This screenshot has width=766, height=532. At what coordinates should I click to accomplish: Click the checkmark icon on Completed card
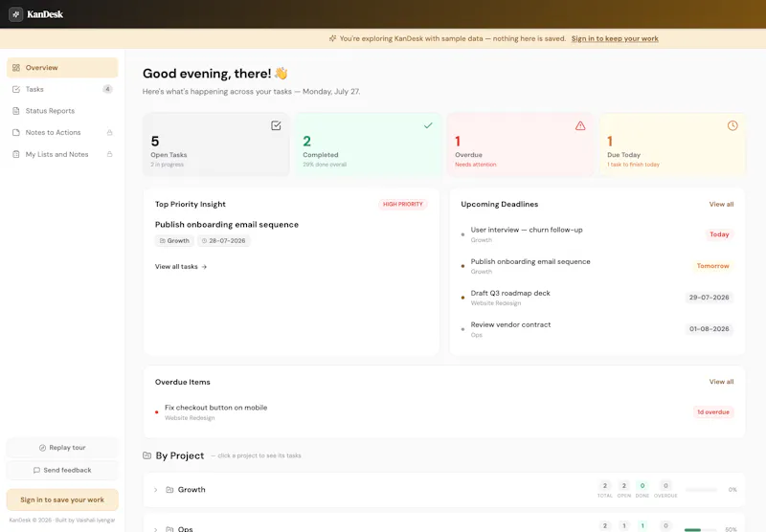point(428,126)
